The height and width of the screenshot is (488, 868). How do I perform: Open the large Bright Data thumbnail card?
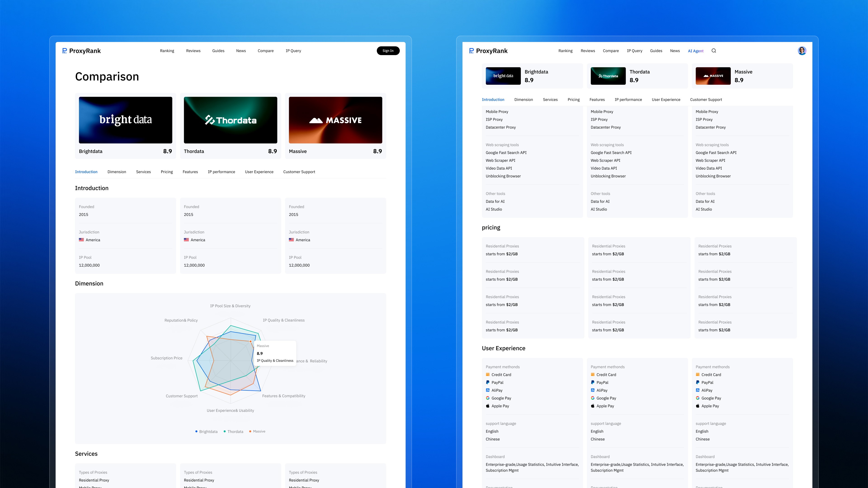[x=125, y=120]
